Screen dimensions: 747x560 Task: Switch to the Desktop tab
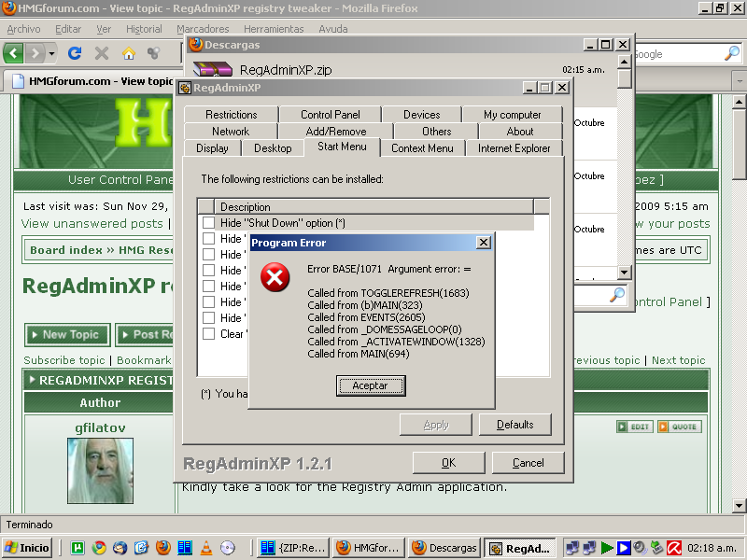[x=273, y=148]
